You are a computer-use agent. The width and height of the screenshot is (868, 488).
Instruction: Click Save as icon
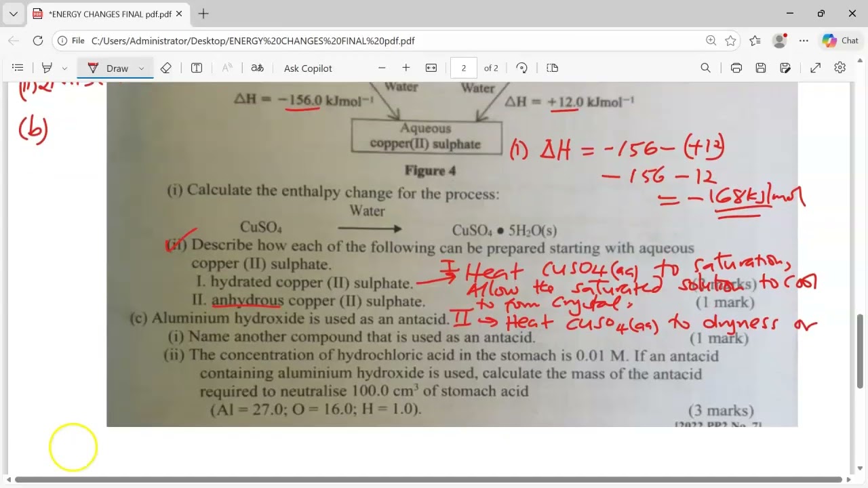coord(785,68)
